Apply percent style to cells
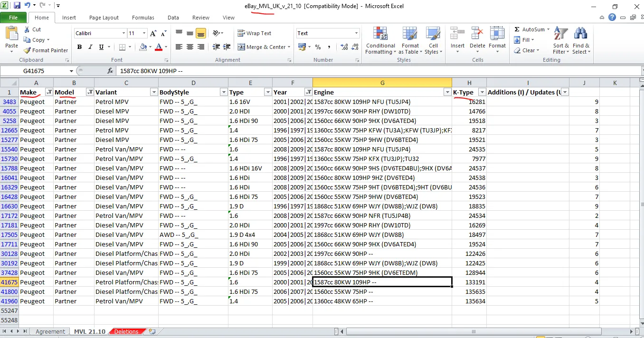Screen dimensions: 644x338 click(x=318, y=47)
